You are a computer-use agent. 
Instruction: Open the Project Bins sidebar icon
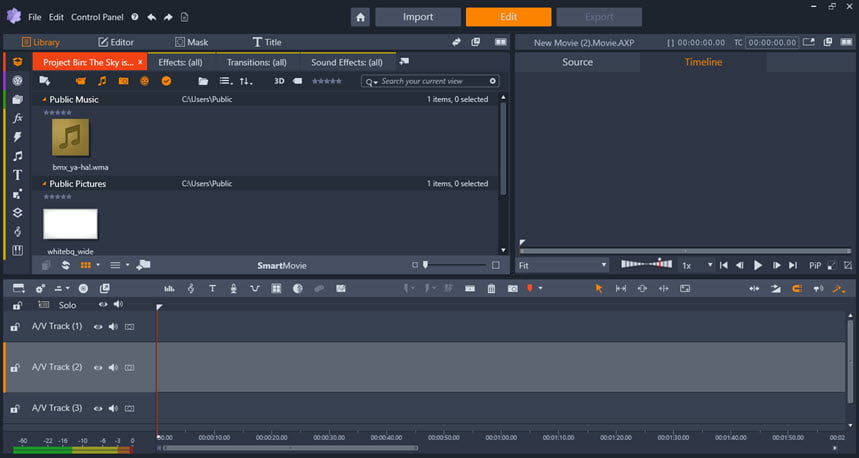(x=18, y=62)
